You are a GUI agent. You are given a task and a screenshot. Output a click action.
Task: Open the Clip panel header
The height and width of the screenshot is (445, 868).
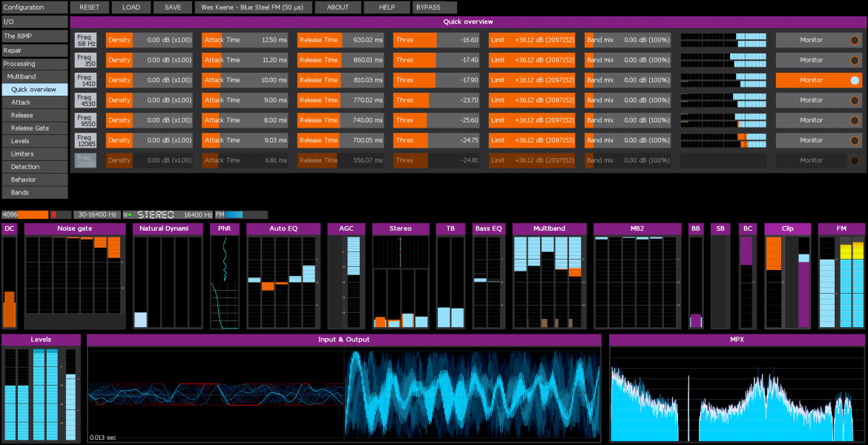pos(788,228)
